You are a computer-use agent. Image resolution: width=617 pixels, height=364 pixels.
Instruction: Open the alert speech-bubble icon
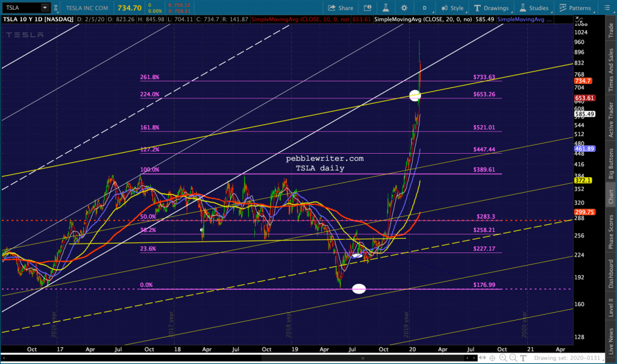coord(368,8)
